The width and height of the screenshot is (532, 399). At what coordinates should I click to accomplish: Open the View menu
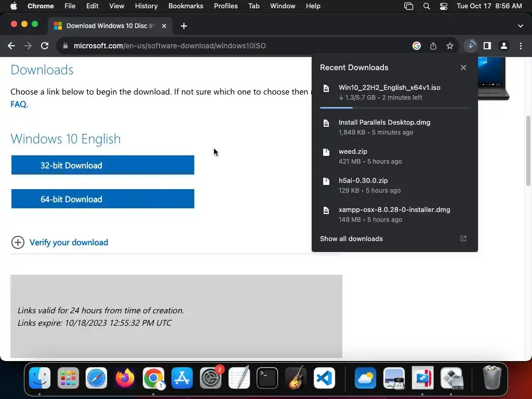coord(117,6)
